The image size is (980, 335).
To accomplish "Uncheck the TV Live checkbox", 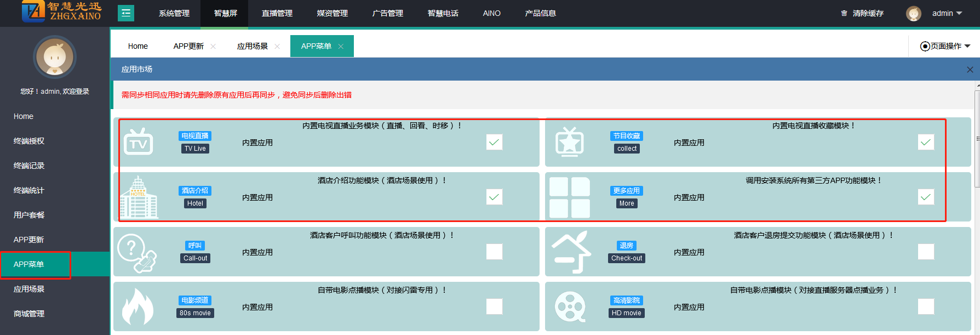I will pos(494,143).
